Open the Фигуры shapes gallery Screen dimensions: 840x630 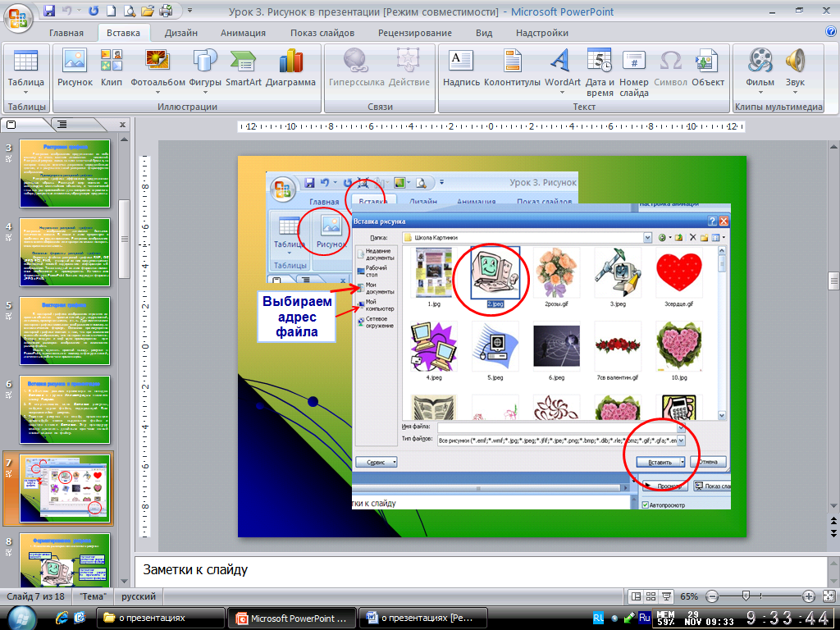pos(205,71)
